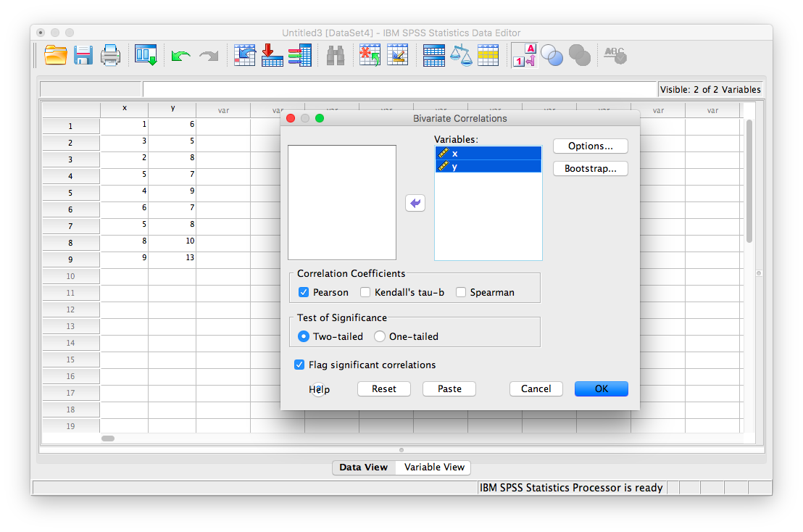This screenshot has width=803, height=532.
Task: Click the Use Variable Sets circles icon
Action: pyautogui.click(x=552, y=55)
